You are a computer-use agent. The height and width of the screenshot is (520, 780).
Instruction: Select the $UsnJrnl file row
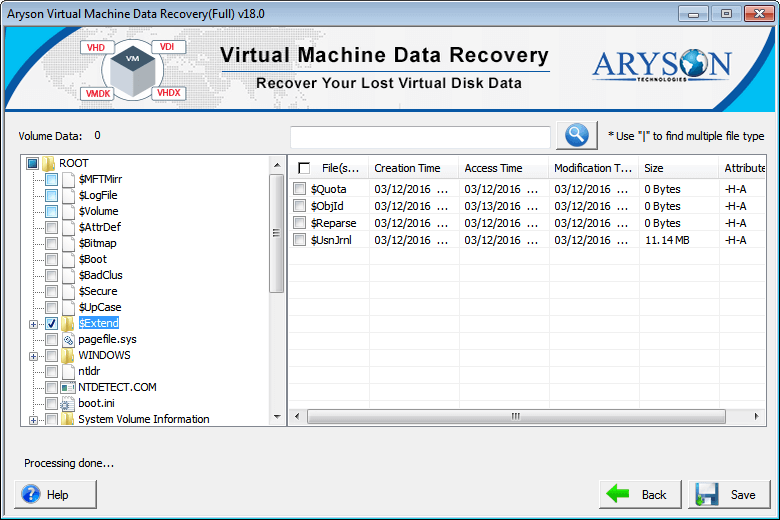pyautogui.click(x=527, y=240)
